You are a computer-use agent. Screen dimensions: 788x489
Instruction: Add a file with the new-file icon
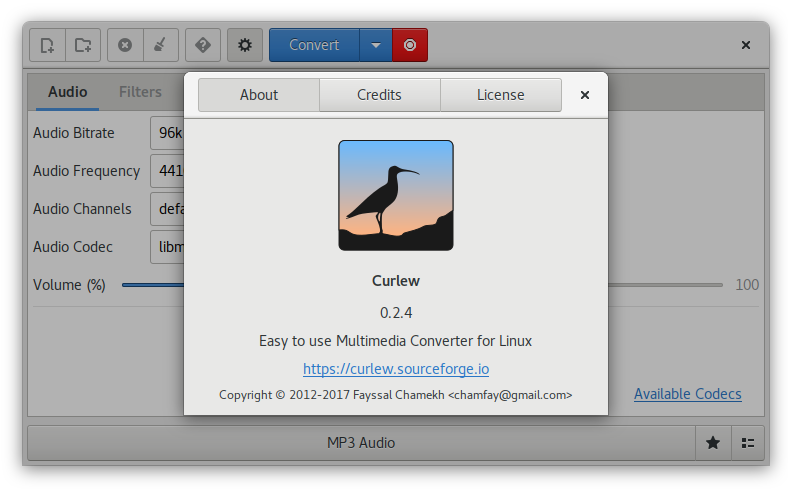coord(47,45)
